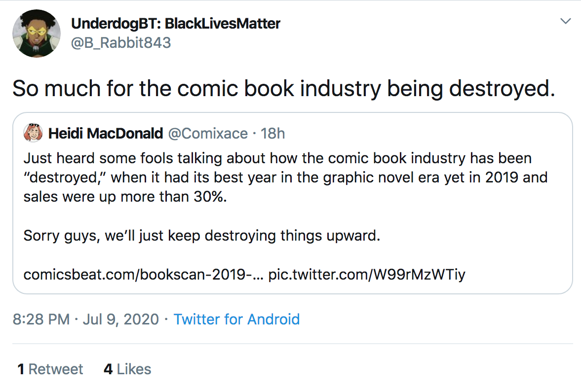The width and height of the screenshot is (581, 392).
Task: Click the 'Sorry guys' line in quoted tweet
Action: tap(202, 236)
